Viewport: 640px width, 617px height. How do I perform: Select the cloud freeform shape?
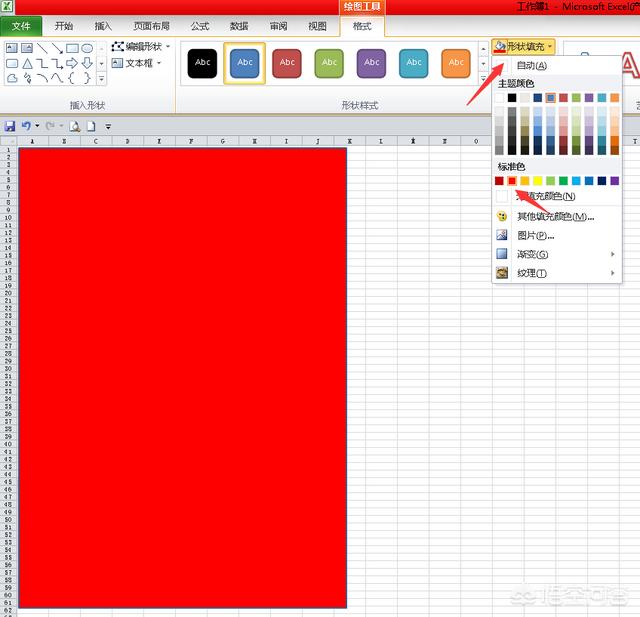[x=12, y=78]
